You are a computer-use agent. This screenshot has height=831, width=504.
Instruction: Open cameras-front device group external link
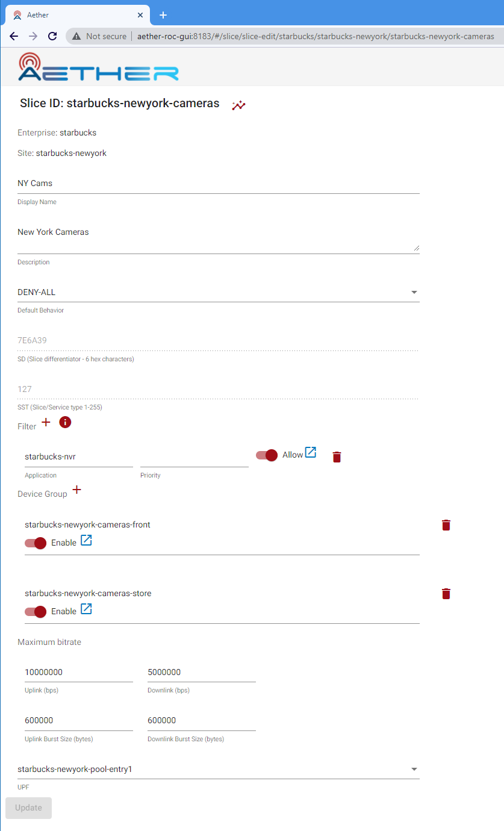coord(87,541)
